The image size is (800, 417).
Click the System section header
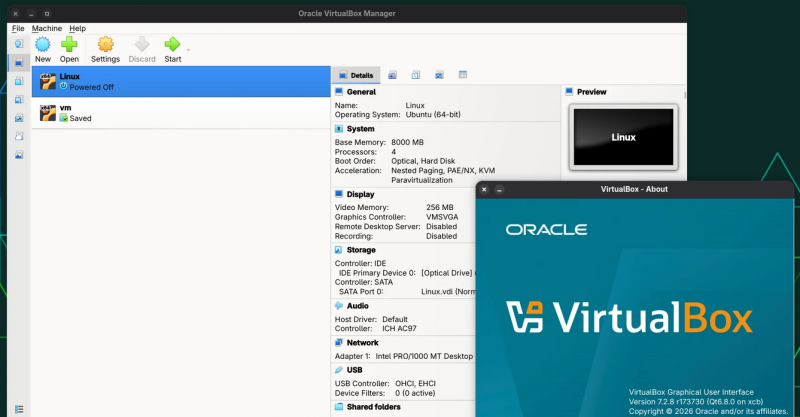point(360,129)
